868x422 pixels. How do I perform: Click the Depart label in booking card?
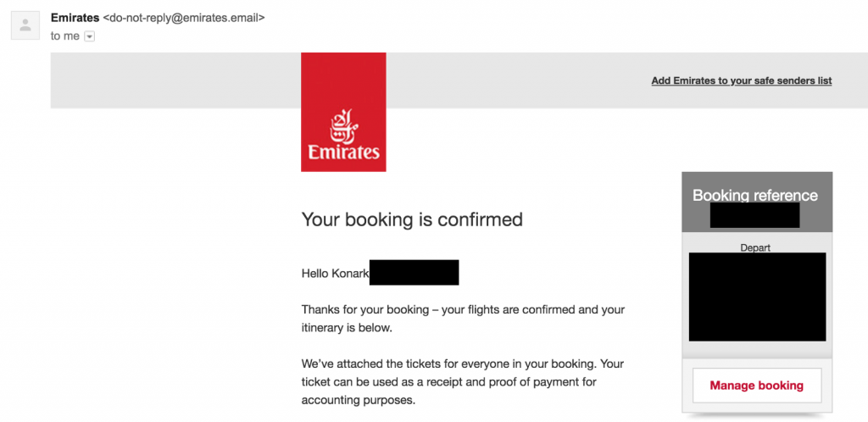point(755,247)
